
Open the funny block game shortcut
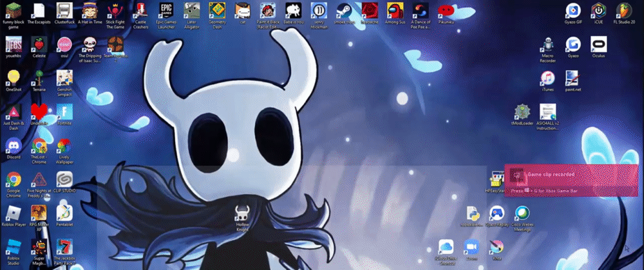(14, 15)
